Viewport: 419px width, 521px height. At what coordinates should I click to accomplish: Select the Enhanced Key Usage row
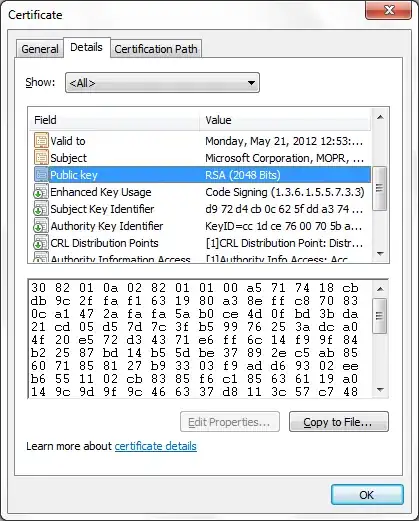[201, 192]
